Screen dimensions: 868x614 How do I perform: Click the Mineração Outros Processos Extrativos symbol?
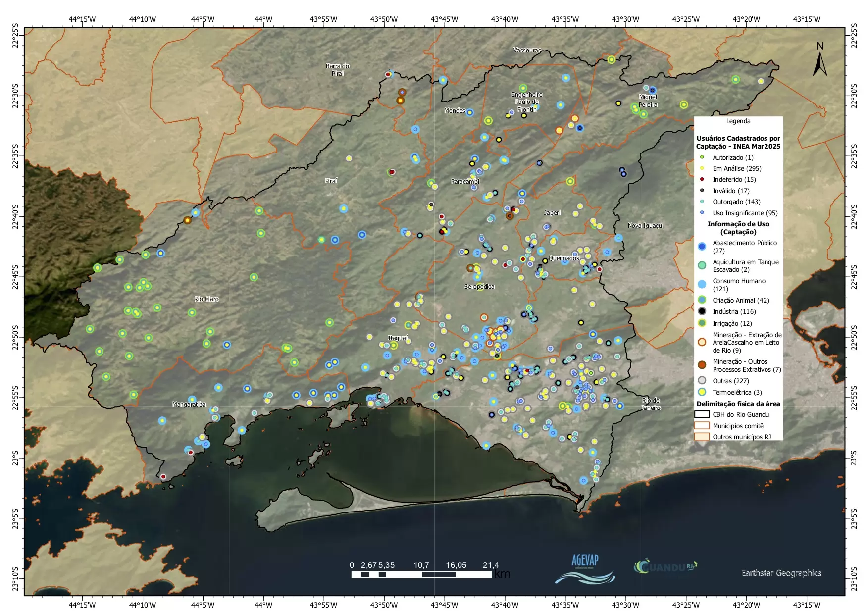coord(702,365)
